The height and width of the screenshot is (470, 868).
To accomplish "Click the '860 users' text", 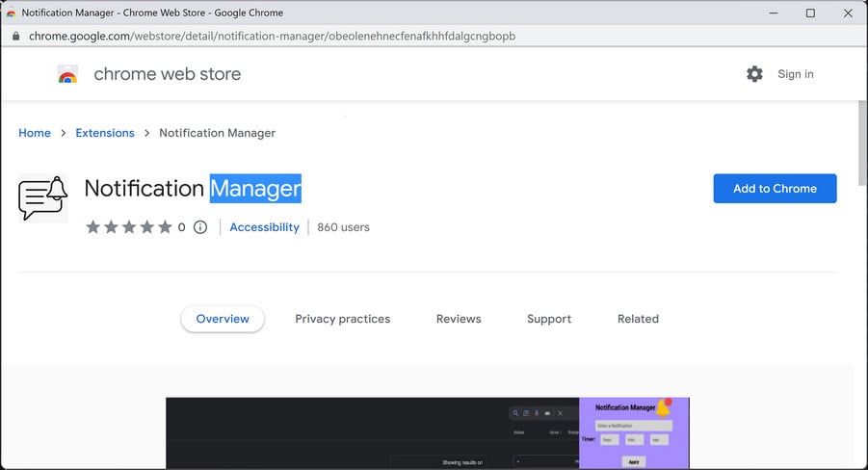I will click(x=343, y=227).
